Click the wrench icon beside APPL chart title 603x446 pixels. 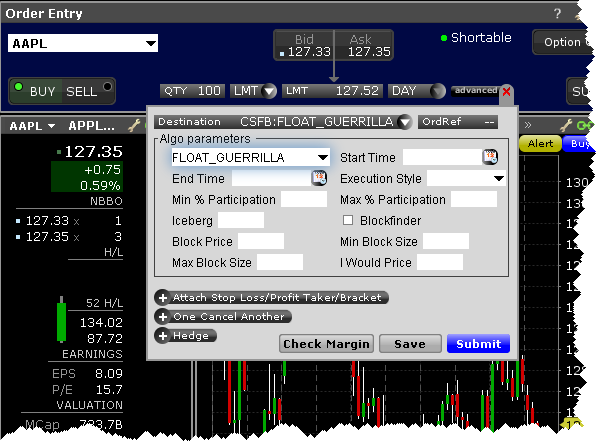[134, 125]
